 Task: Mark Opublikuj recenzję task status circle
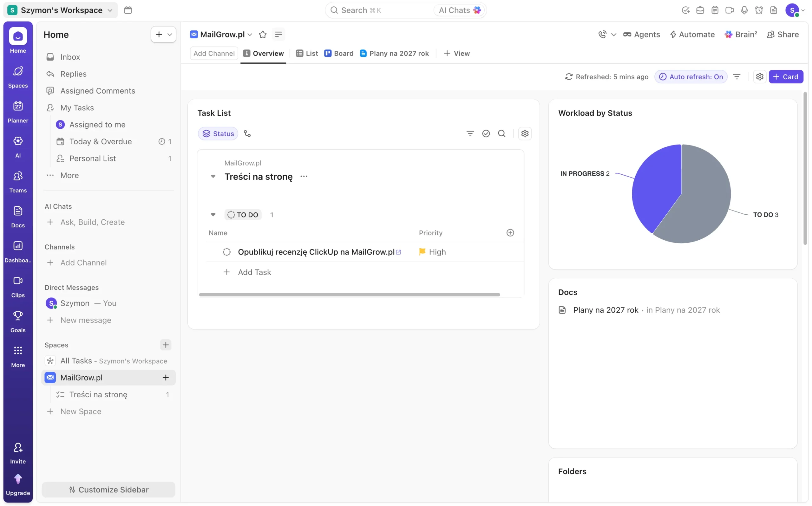click(x=226, y=252)
